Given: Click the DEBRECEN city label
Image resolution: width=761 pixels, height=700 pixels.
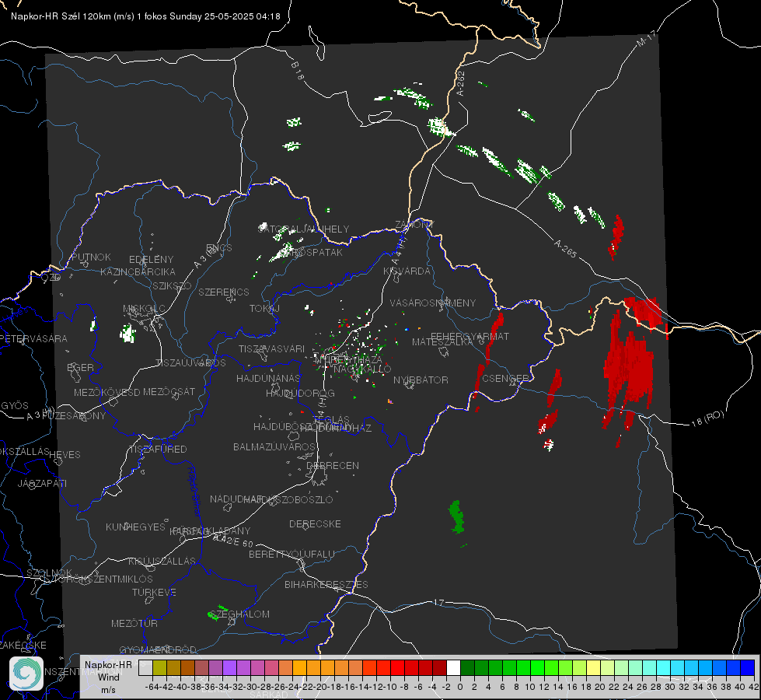Looking at the screenshot, I should (333, 465).
